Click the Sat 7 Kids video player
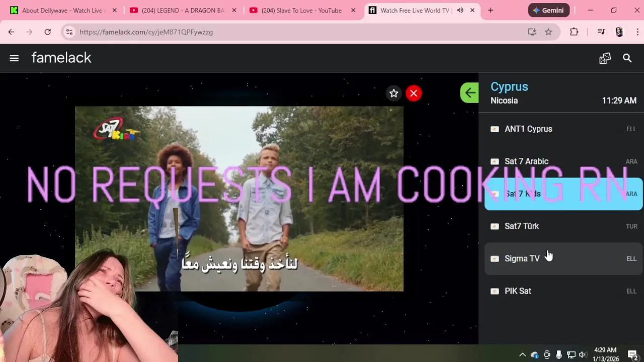 pos(239,199)
